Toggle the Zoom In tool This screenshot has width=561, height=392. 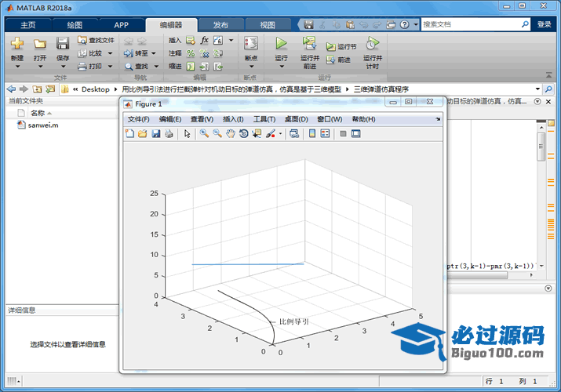coord(204,133)
